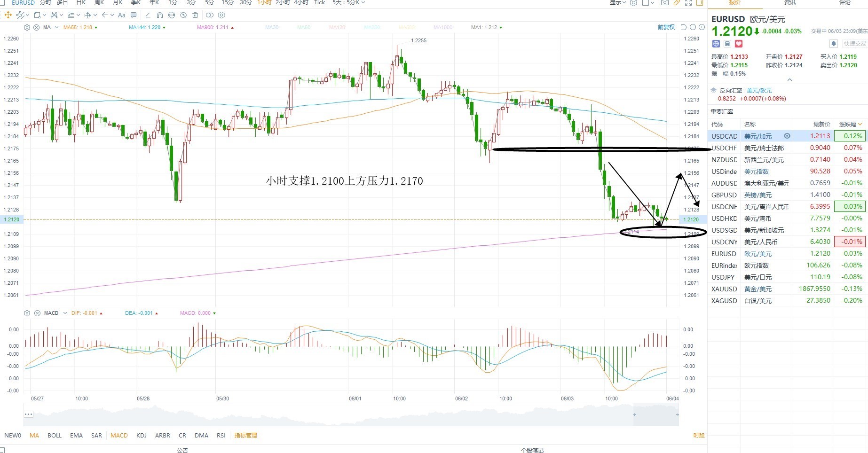Toggle the BOLL indicator
Screen dimensions: 868x453
55,435
